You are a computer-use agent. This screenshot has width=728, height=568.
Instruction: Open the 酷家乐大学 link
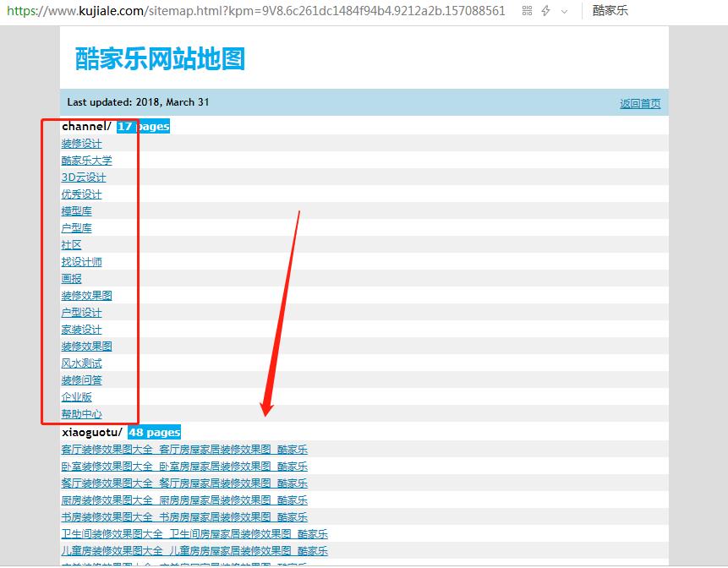[x=87, y=161]
